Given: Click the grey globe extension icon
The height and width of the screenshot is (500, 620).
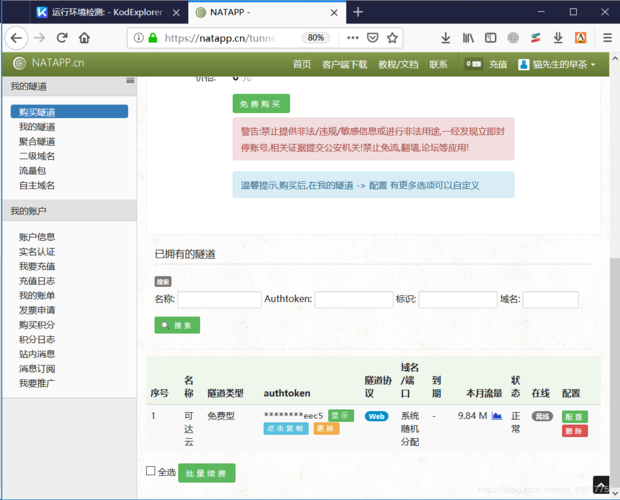Looking at the screenshot, I should tap(513, 38).
